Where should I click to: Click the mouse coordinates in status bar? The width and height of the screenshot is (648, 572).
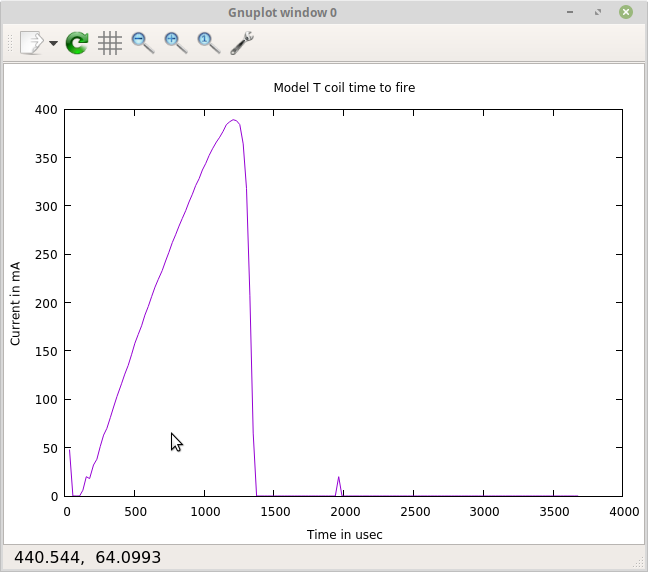88,557
